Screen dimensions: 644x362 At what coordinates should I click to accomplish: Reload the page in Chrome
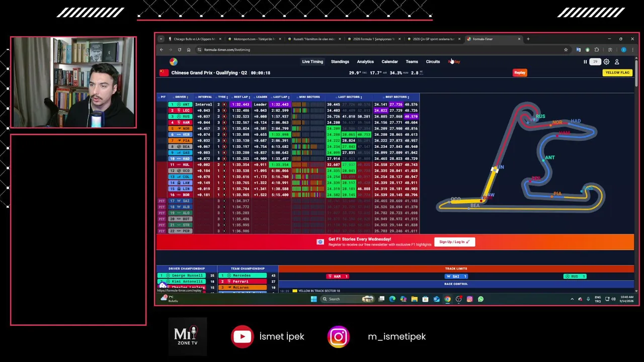(179, 50)
